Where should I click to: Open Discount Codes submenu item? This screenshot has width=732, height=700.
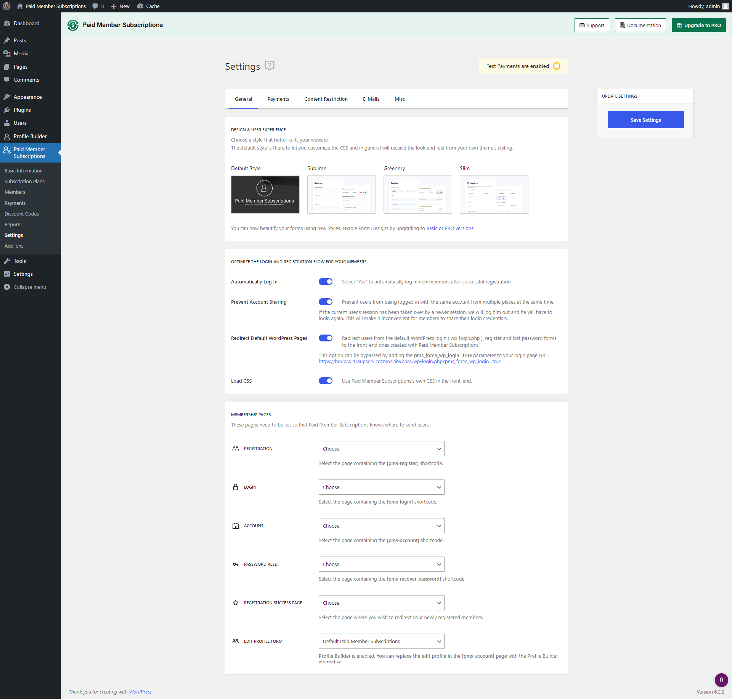click(x=22, y=214)
